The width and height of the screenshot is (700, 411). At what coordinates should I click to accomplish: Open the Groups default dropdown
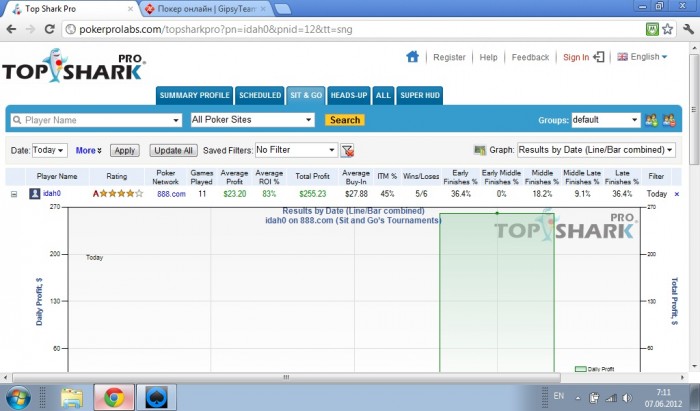click(606, 120)
